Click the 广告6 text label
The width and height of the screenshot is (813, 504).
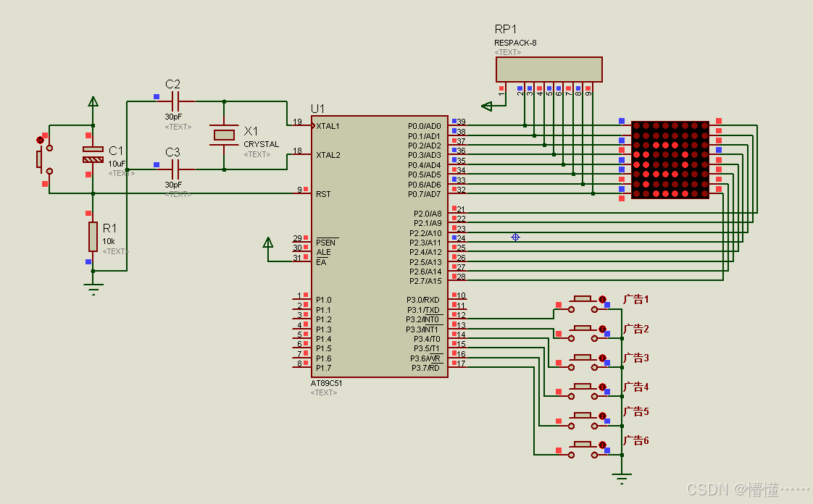click(635, 441)
